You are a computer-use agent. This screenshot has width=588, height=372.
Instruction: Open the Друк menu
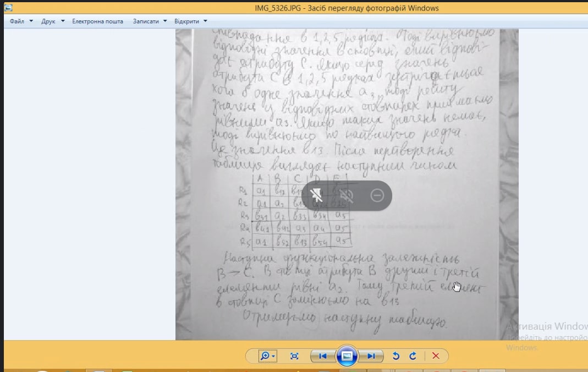point(48,21)
